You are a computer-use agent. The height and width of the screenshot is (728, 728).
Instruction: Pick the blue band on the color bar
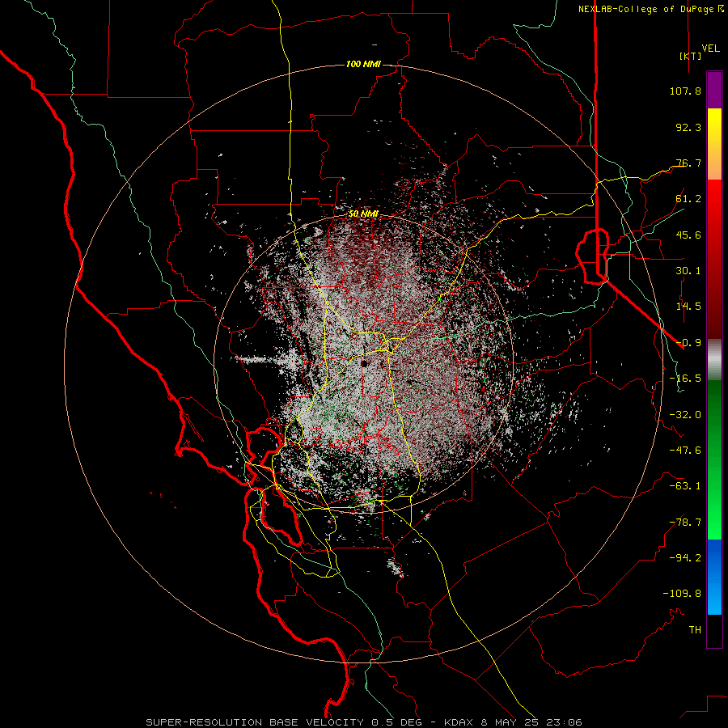coord(714,577)
